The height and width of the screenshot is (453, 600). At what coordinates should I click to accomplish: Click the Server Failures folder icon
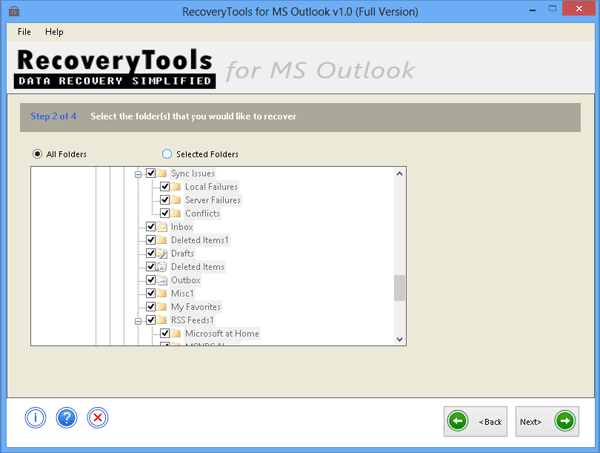[176, 200]
